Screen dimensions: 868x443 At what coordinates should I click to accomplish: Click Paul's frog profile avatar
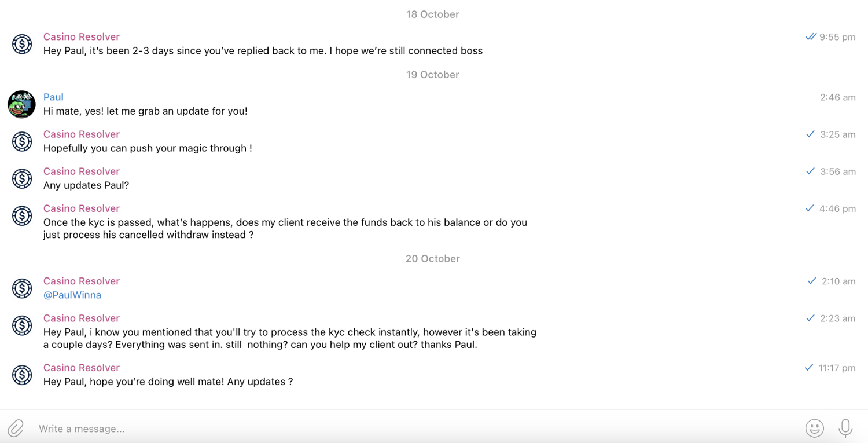21,104
